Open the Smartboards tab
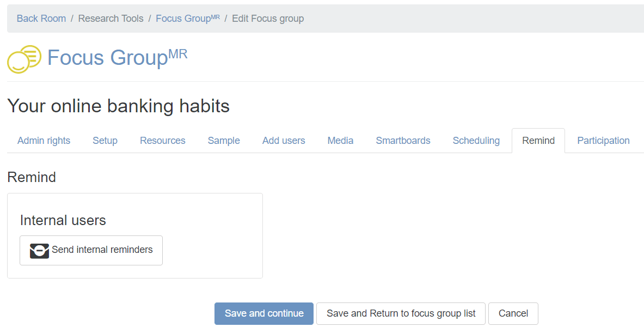The image size is (644, 333). coord(403,141)
